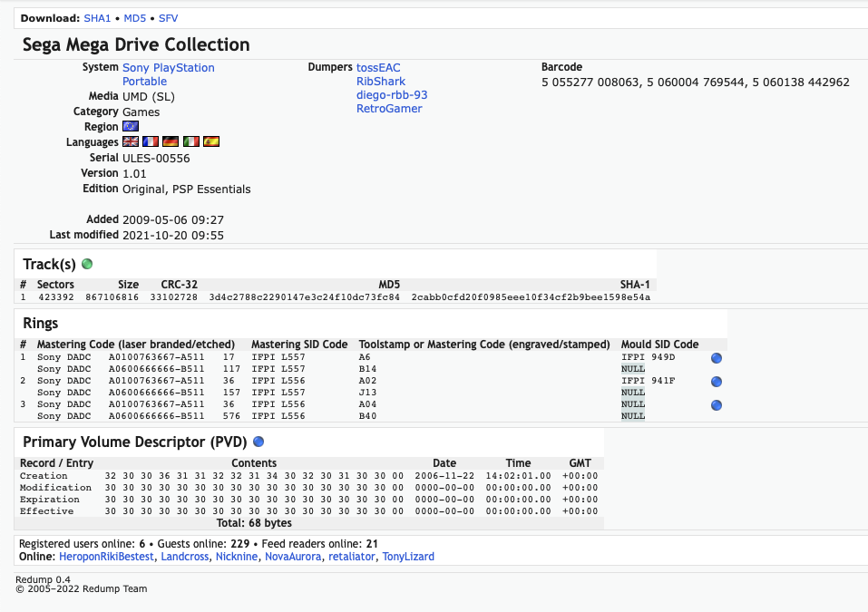This screenshot has width=868, height=612.
Task: Click the green status dot beside Track(s)
Action: pyautogui.click(x=87, y=265)
